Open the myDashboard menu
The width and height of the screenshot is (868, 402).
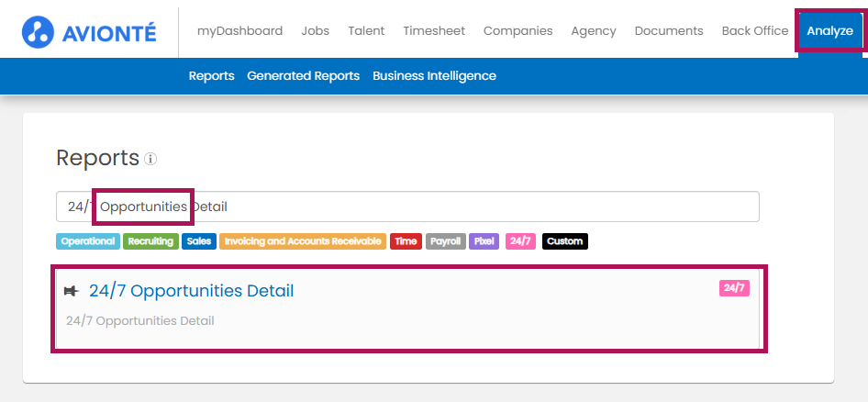click(239, 31)
